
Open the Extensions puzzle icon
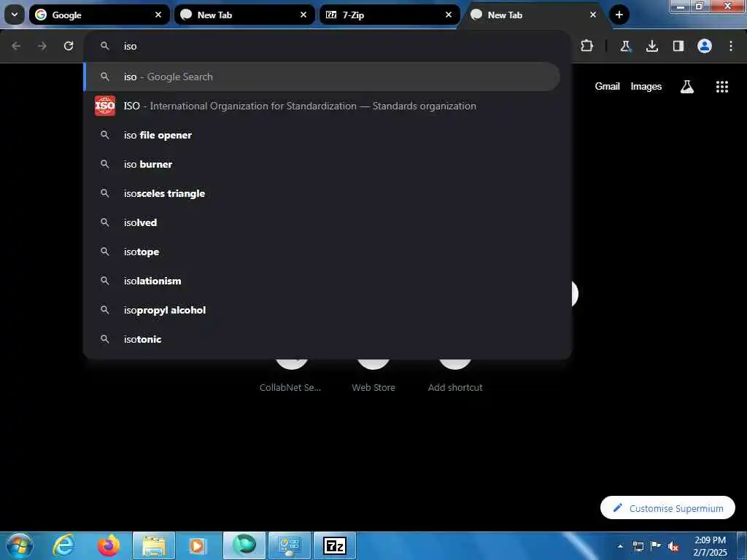pos(587,46)
